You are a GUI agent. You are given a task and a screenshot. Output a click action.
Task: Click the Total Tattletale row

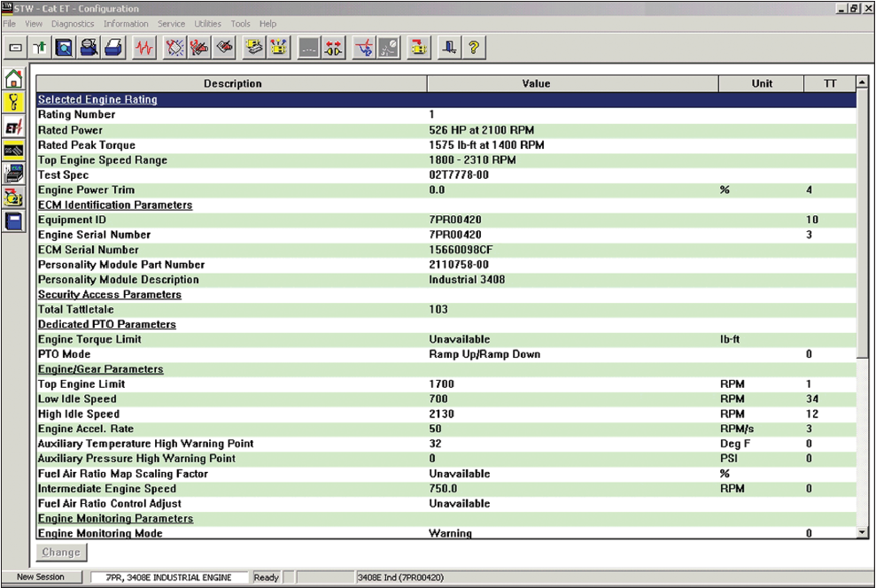(x=446, y=309)
